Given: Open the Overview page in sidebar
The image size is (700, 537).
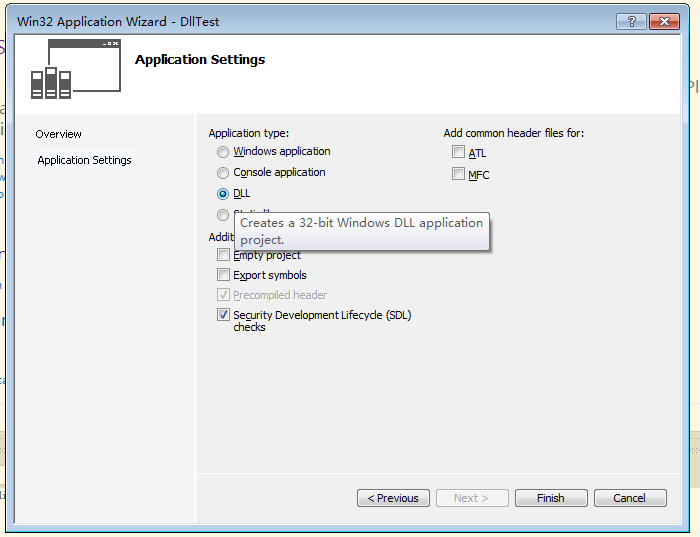Looking at the screenshot, I should (58, 134).
